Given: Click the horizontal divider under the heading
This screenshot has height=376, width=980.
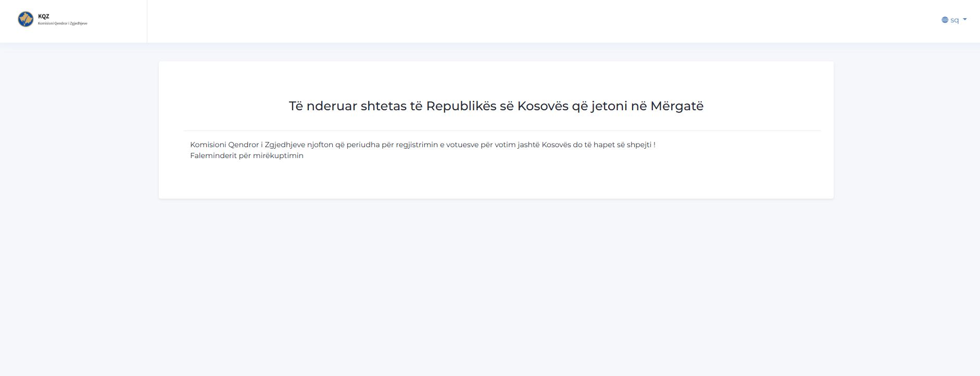Looking at the screenshot, I should click(502, 131).
